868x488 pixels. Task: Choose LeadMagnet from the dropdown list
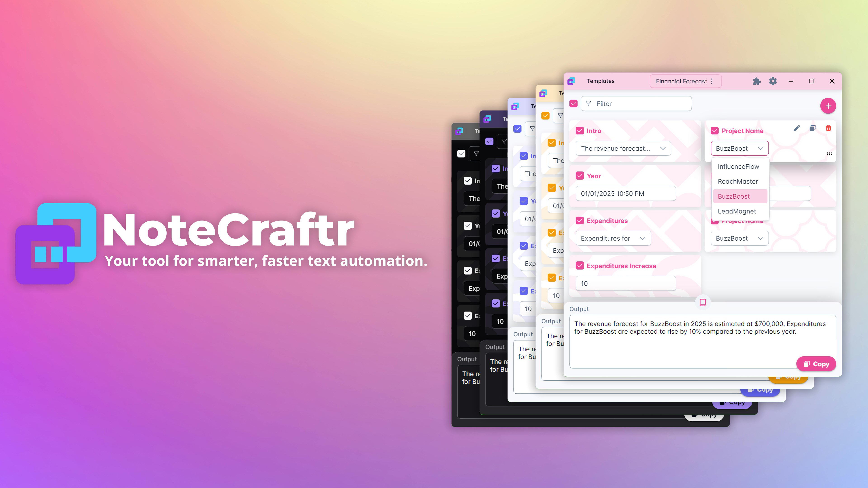740,211
